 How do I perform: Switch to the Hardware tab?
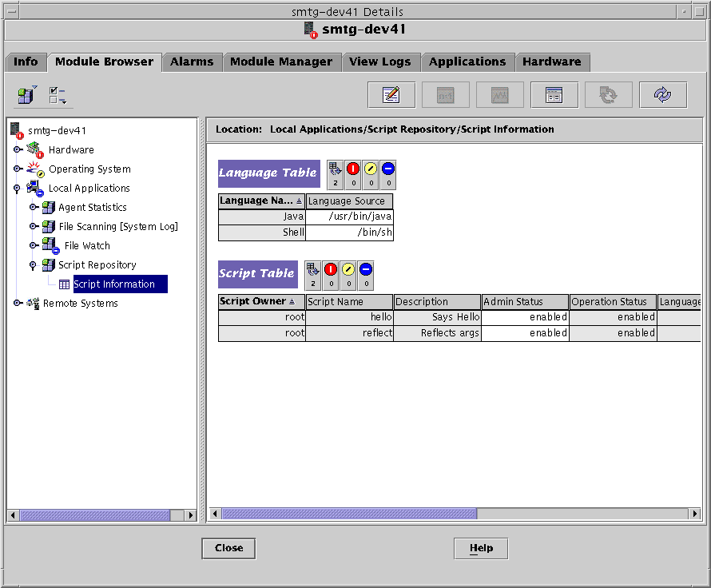coord(552,62)
